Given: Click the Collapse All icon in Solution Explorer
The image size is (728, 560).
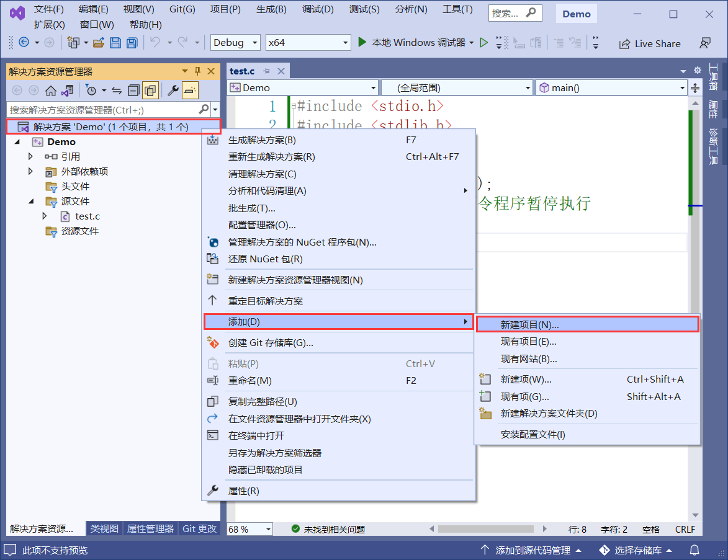Looking at the screenshot, I should coord(133,91).
